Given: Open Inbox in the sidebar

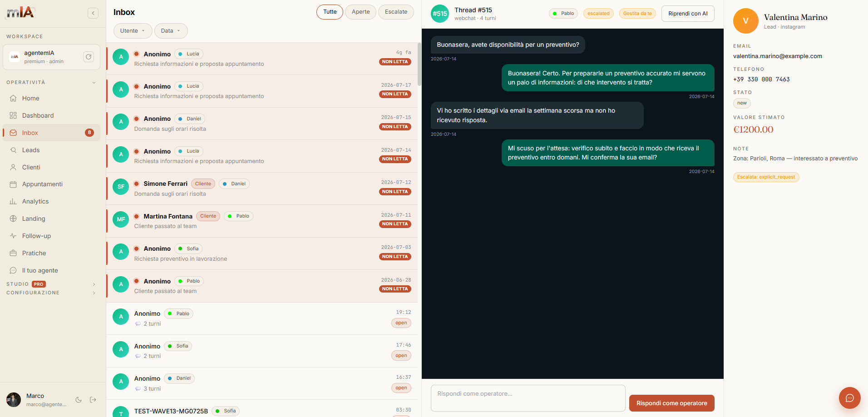Looking at the screenshot, I should coord(51,133).
